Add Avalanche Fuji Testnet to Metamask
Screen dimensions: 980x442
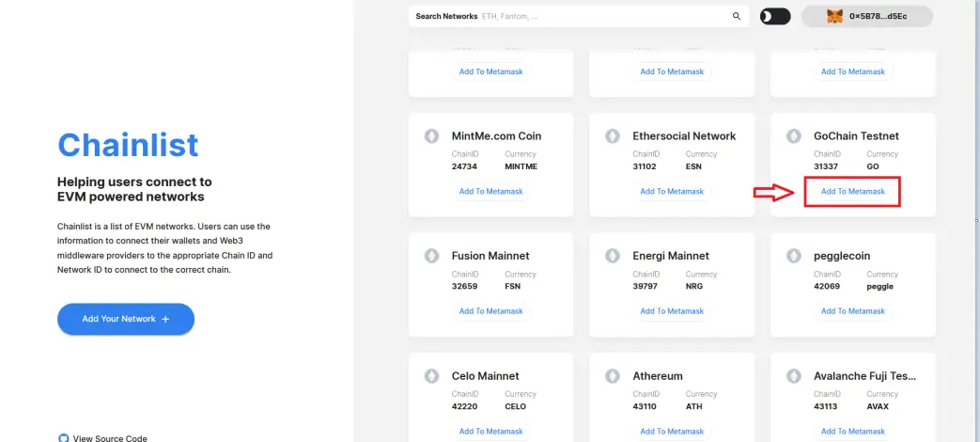point(853,432)
